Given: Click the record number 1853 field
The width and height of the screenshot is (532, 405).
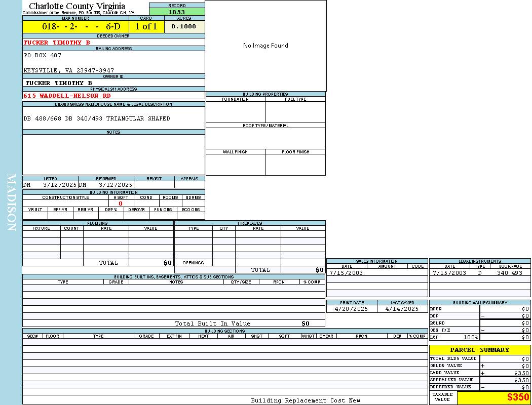Looking at the screenshot, I should pyautogui.click(x=177, y=12).
